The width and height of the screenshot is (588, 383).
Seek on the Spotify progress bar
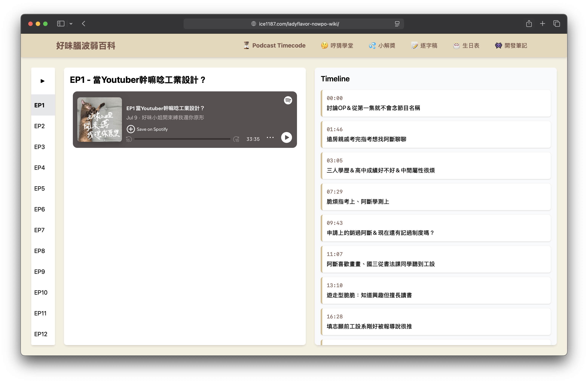(x=182, y=139)
